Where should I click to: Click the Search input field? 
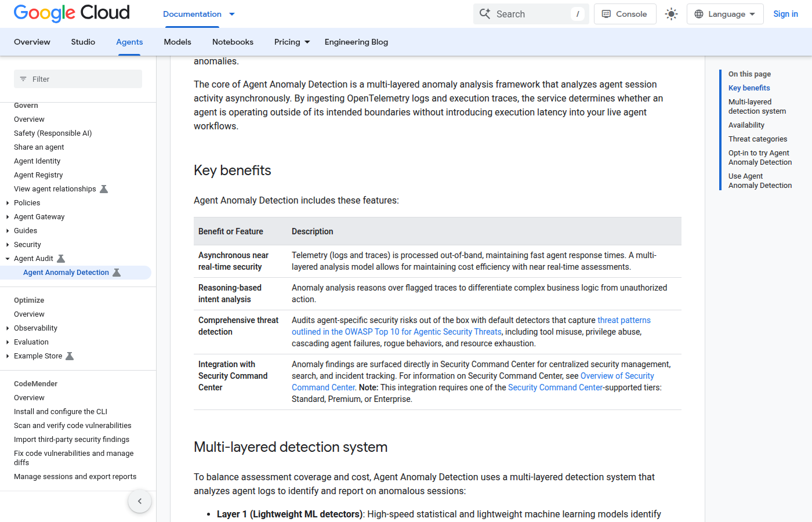point(531,14)
